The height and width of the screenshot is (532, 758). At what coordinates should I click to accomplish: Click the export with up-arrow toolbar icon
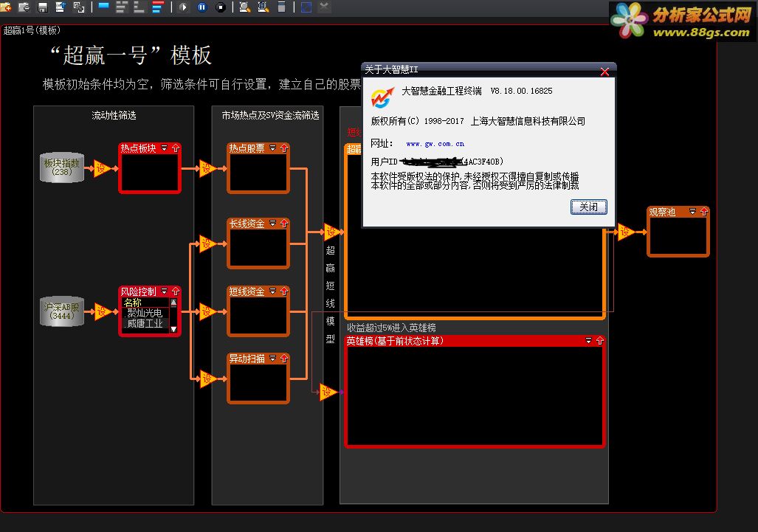61,7
